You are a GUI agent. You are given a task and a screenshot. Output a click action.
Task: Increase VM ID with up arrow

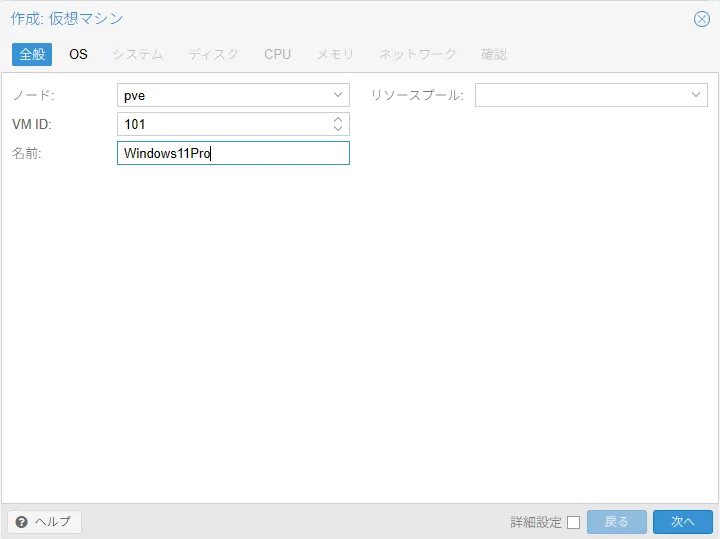(338, 119)
